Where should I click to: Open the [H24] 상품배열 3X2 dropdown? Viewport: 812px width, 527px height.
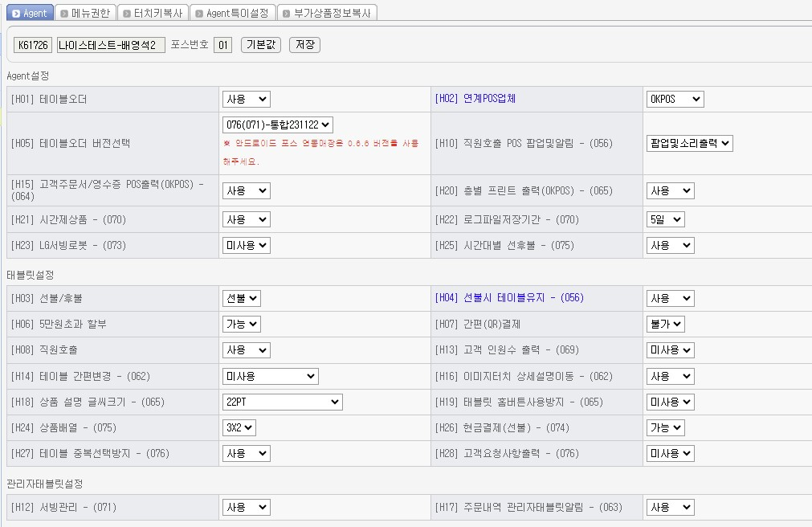pyautogui.click(x=239, y=427)
